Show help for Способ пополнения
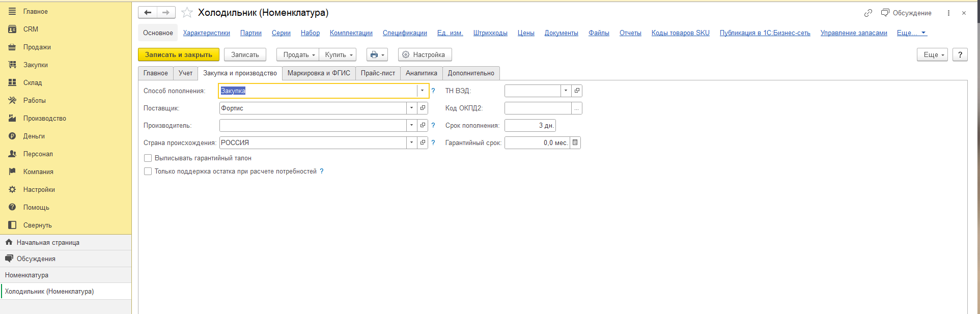The width and height of the screenshot is (980, 314). [x=433, y=91]
